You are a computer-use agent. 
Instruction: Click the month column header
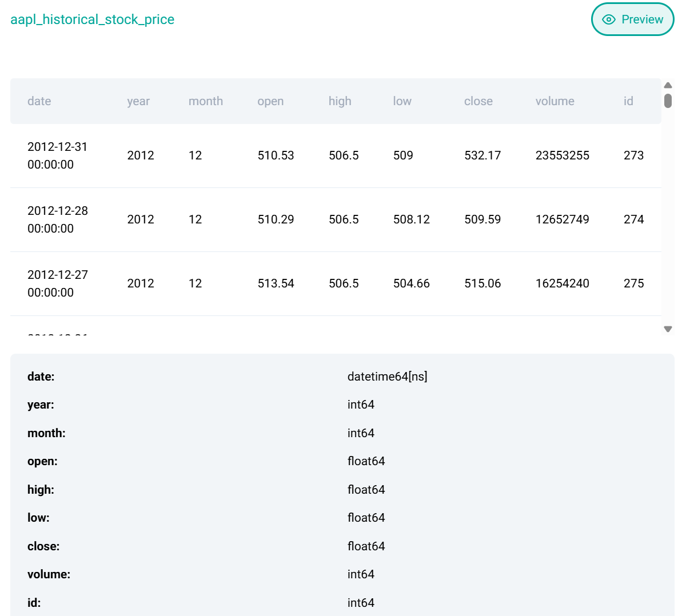click(206, 101)
